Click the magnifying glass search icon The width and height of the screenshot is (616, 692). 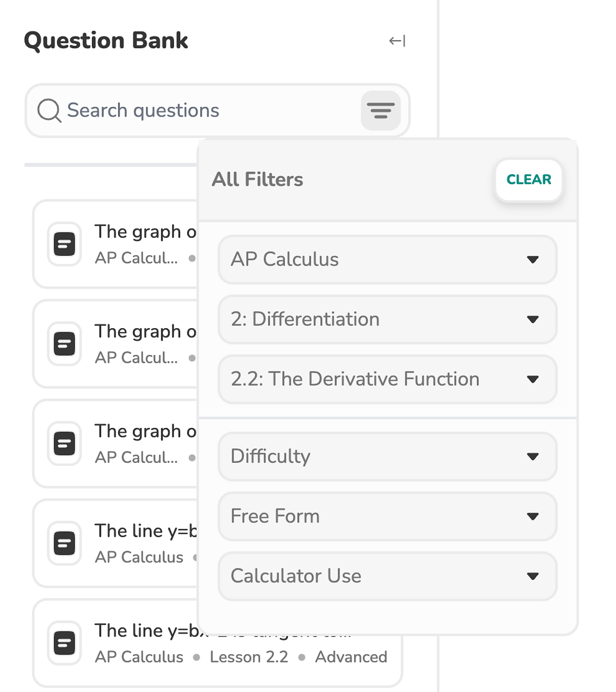pyautogui.click(x=49, y=110)
